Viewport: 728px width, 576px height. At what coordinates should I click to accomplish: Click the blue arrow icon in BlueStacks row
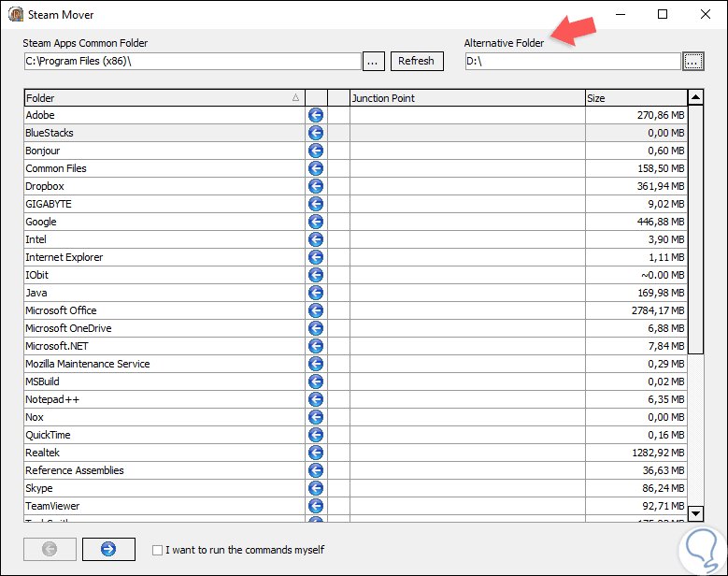coord(316,133)
